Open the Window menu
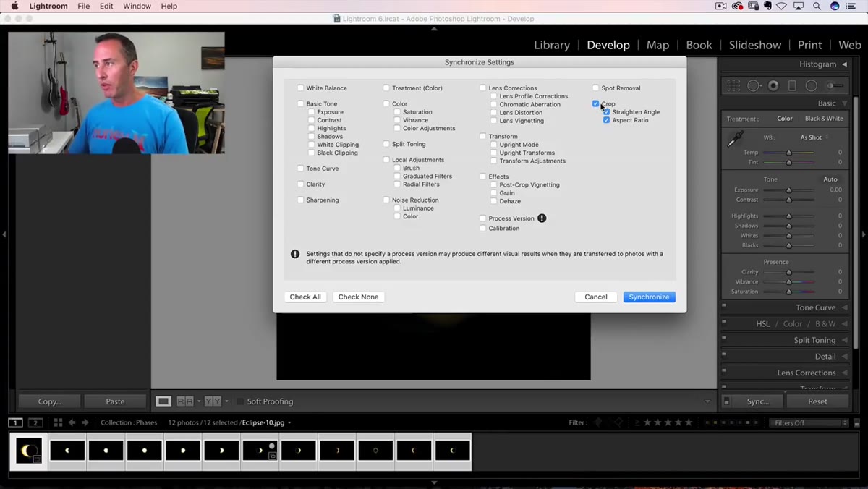Image resolution: width=868 pixels, height=489 pixels. [x=137, y=6]
